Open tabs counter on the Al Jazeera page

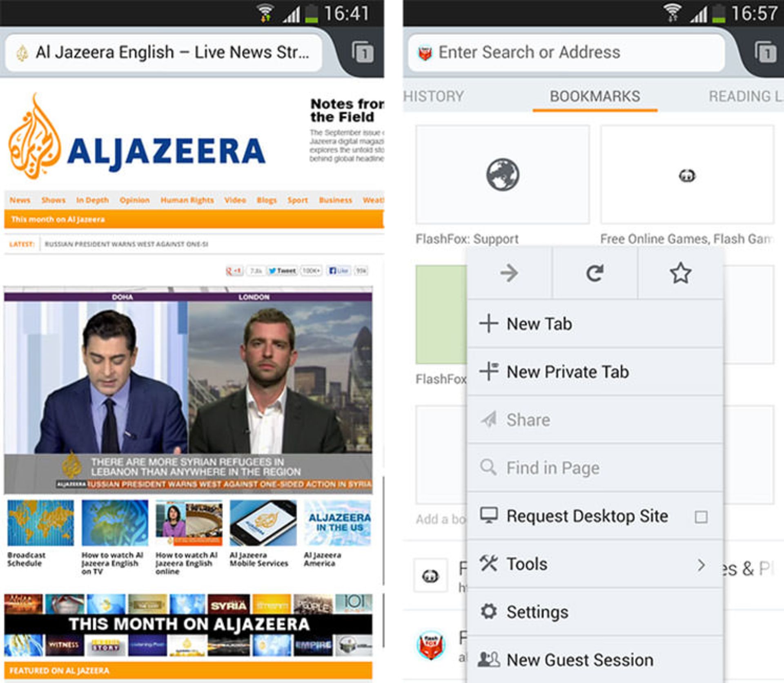(x=363, y=52)
